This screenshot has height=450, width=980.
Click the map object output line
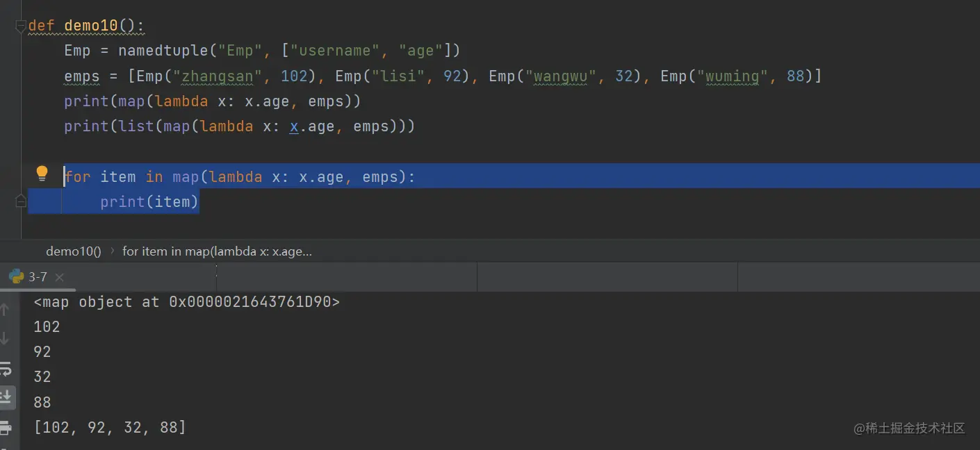(187, 301)
